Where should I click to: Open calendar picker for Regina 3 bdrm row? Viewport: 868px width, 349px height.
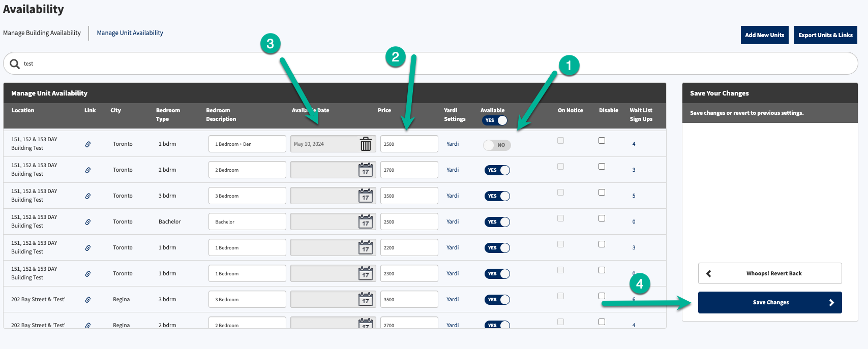[x=366, y=299]
